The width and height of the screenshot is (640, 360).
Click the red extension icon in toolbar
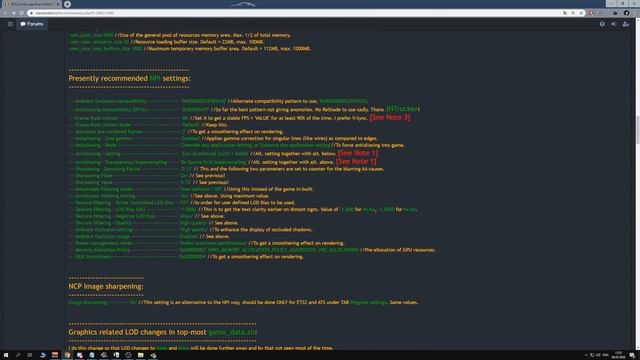(591, 13)
